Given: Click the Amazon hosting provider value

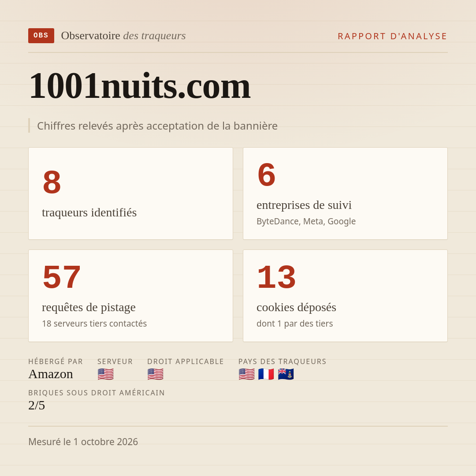Looking at the screenshot, I should [x=51, y=374].
